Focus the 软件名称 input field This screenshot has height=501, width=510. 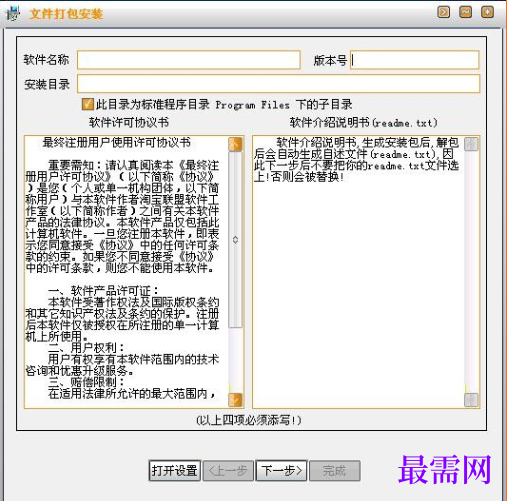click(x=189, y=60)
